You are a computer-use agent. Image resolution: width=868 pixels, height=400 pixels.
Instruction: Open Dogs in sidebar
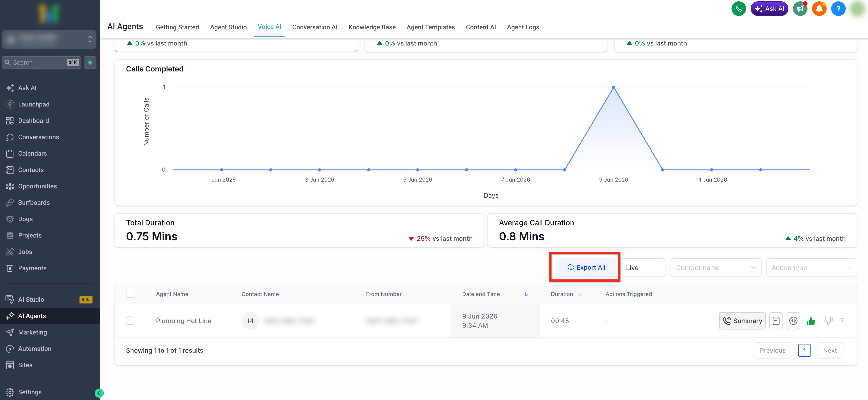(50, 219)
